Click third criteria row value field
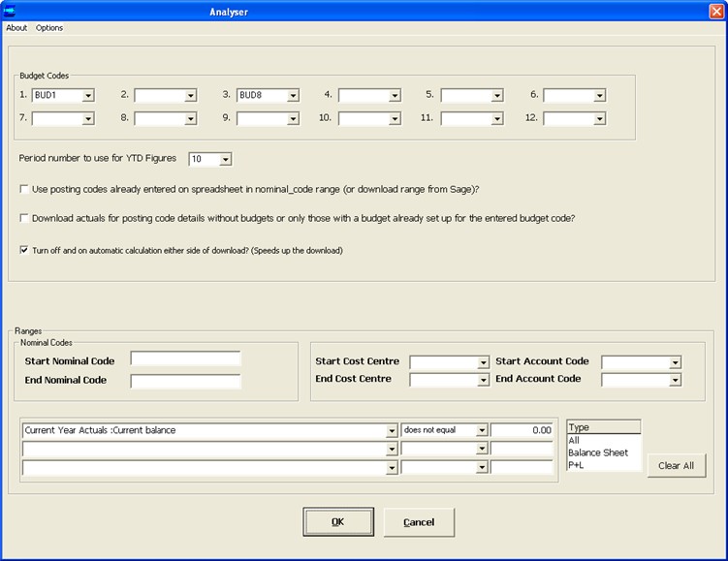728x561 pixels. pyautogui.click(x=522, y=467)
